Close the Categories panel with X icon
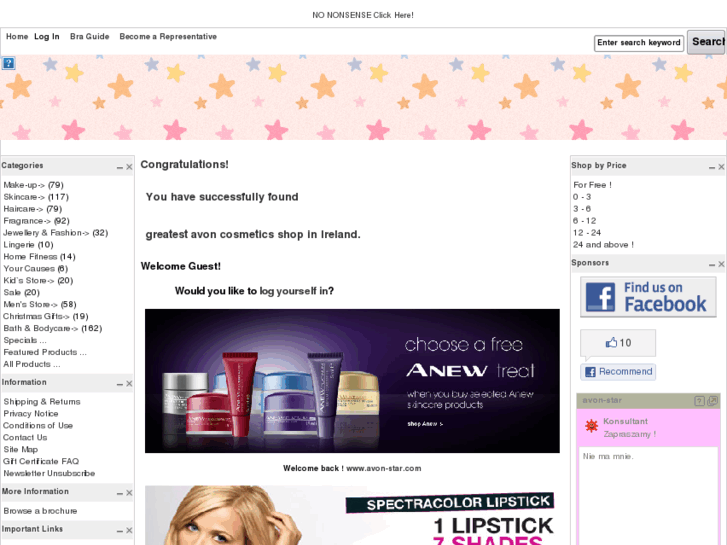 (129, 167)
